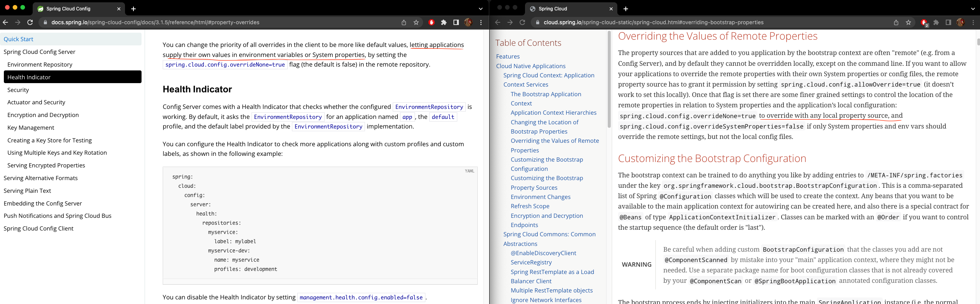Open Creating a Key Store for Testing
Screen dimensions: 980x304
(x=50, y=140)
